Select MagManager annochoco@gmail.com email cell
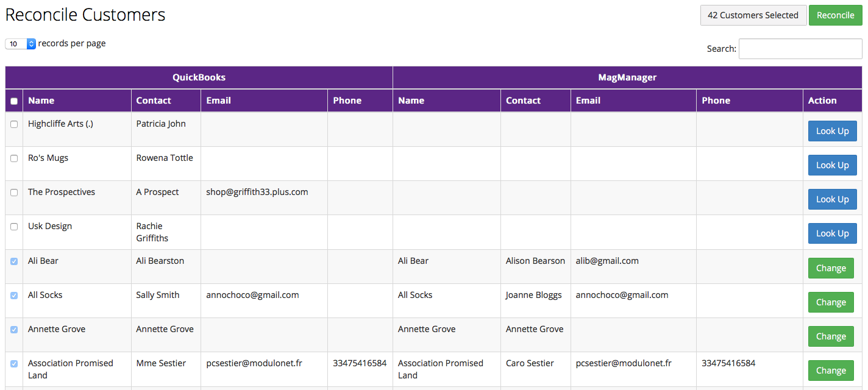 pos(633,301)
